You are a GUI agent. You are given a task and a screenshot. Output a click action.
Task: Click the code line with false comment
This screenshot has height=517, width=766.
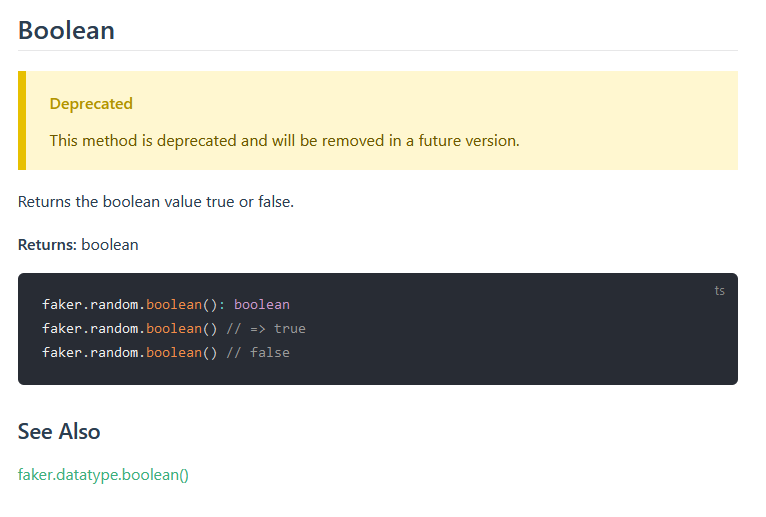(x=166, y=352)
